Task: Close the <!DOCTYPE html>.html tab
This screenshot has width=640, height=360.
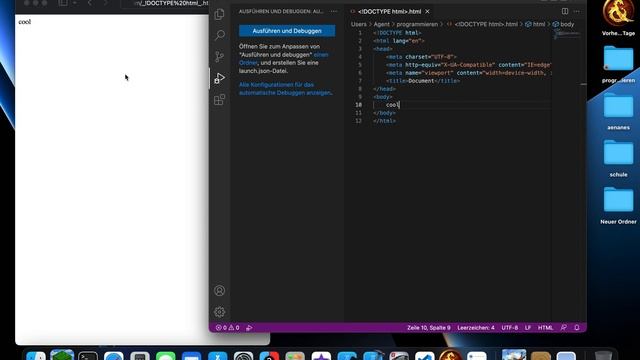Action: point(427,11)
